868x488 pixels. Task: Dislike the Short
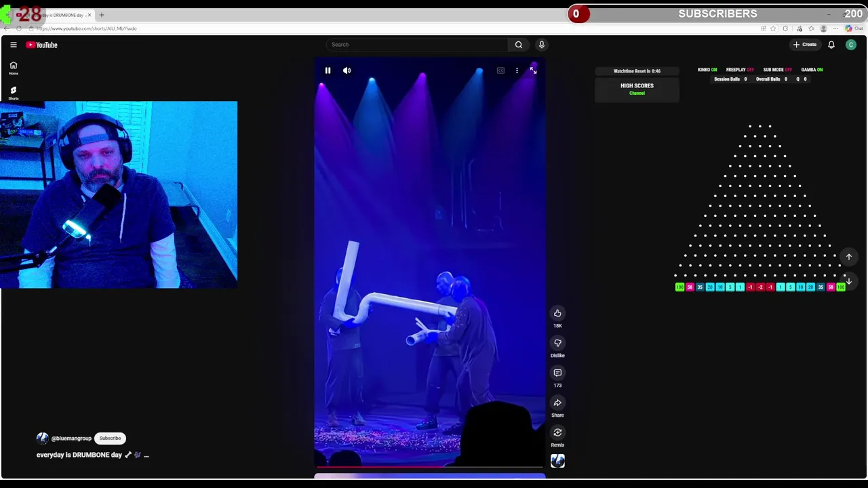point(557,343)
